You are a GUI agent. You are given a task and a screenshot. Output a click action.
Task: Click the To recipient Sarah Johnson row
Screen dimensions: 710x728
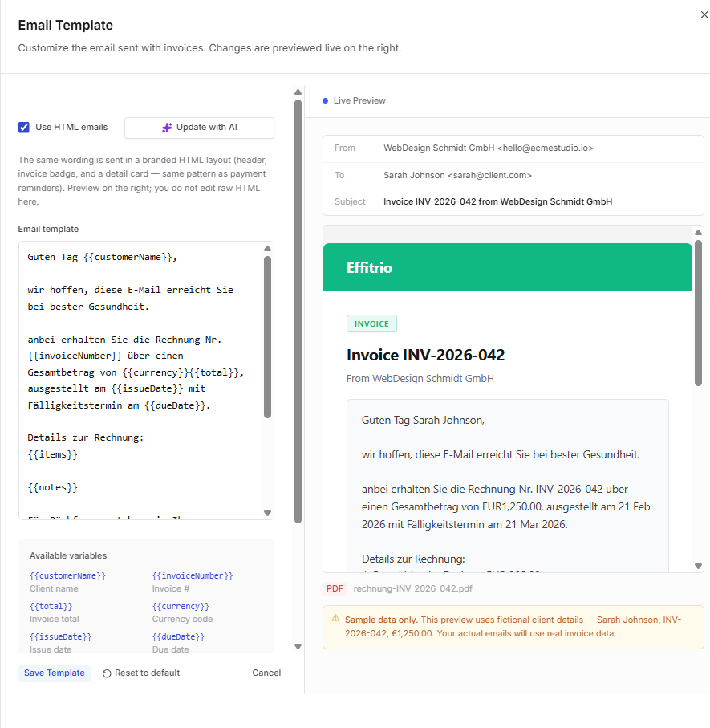tap(513, 176)
